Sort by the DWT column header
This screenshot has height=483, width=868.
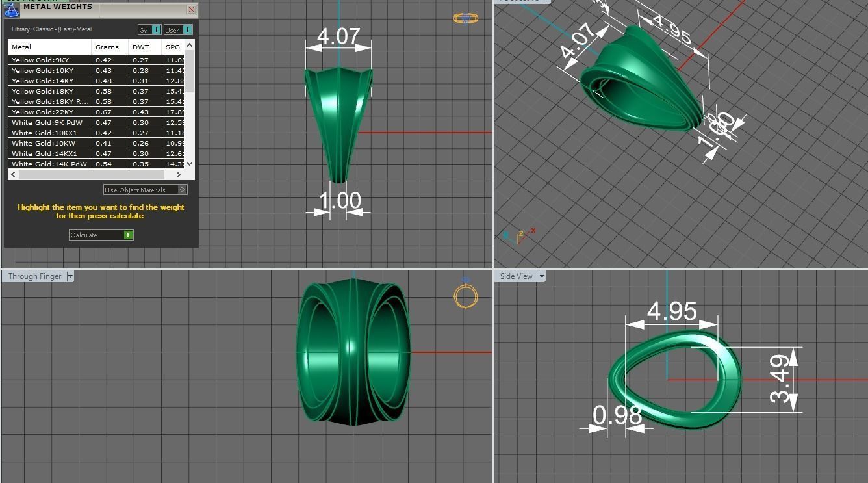[x=145, y=47]
